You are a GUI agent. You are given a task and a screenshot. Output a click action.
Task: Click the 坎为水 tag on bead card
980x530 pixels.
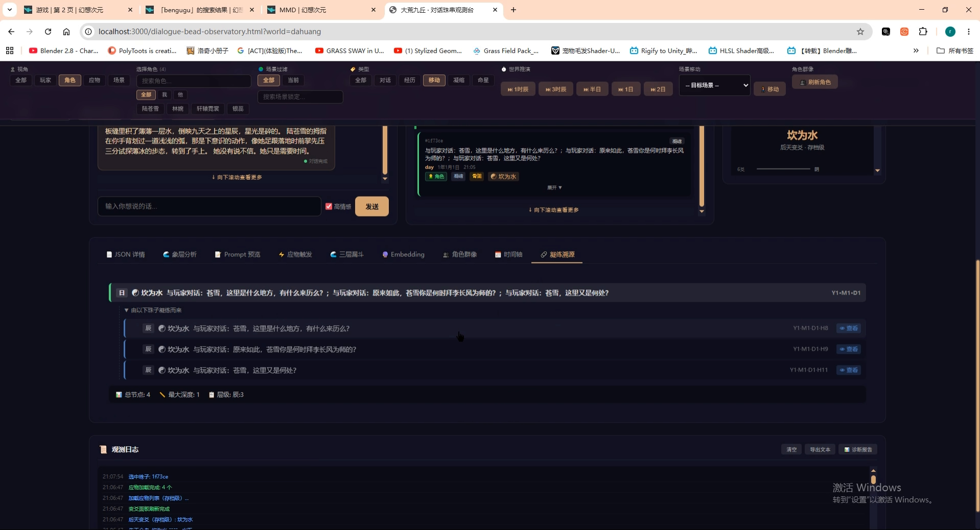[503, 176]
